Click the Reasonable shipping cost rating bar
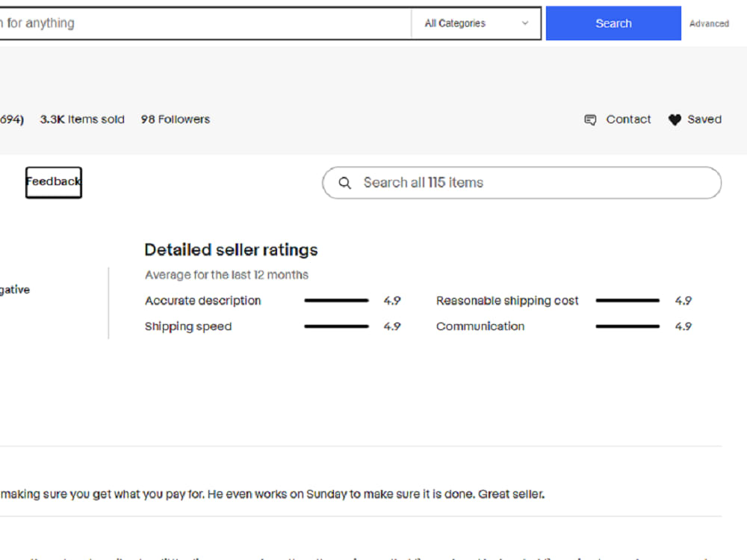The image size is (747, 560). click(x=627, y=300)
